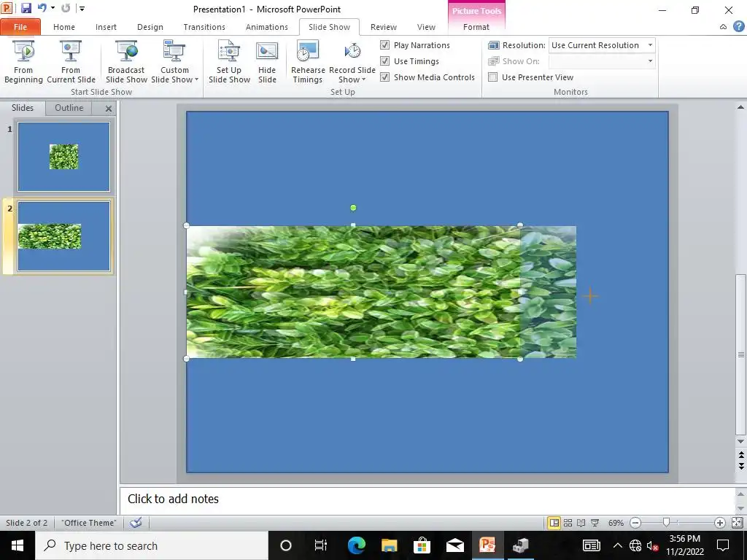Click the Save icon in Quick Access Toolbar
Viewport: 747px width, 560px height.
coord(26,8)
